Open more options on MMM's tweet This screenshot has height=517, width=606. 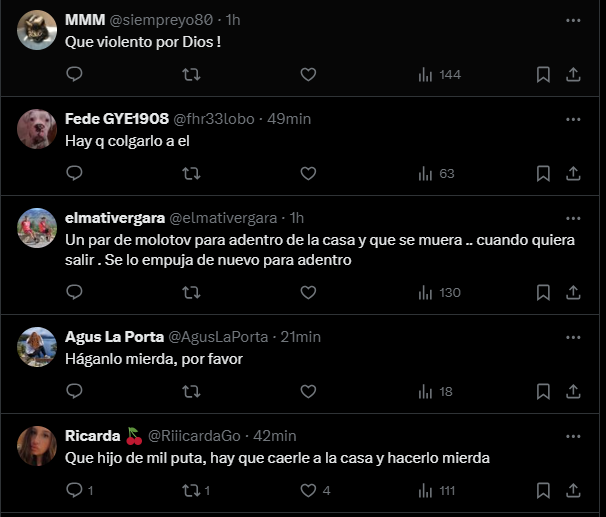pyautogui.click(x=573, y=20)
